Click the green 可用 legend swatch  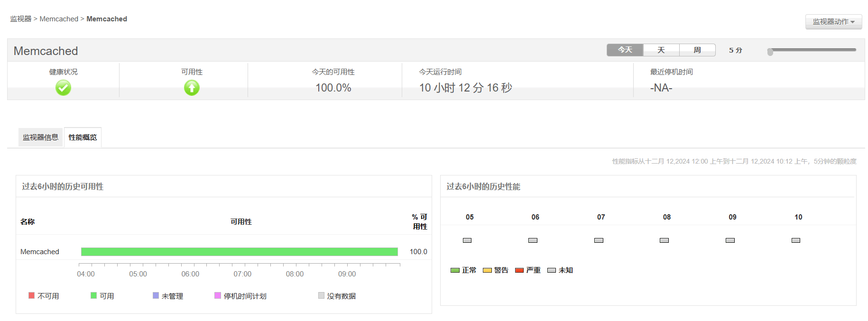point(94,295)
